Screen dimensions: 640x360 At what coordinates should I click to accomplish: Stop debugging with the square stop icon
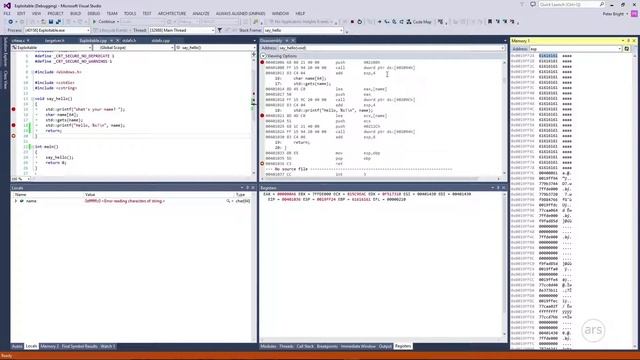coord(352,22)
